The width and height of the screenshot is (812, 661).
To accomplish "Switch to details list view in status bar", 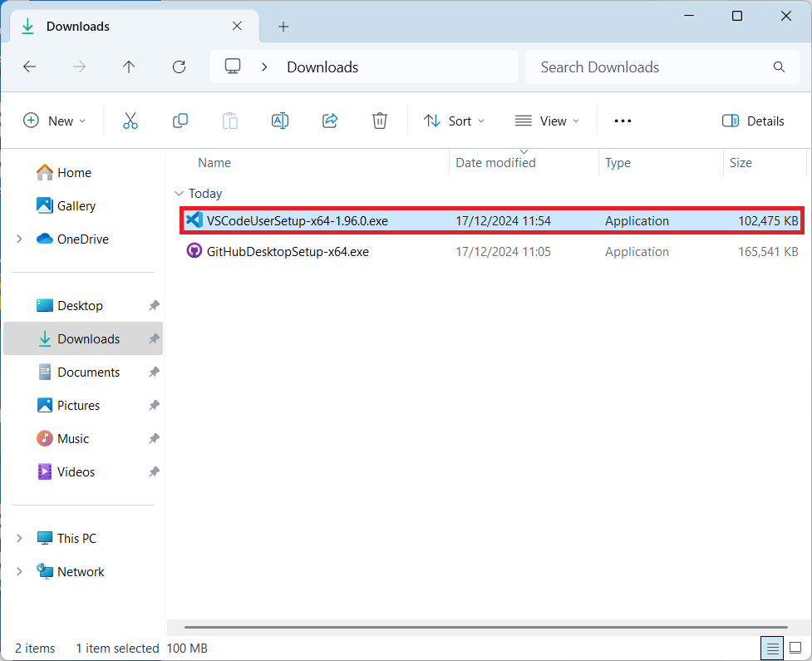I will [772, 648].
